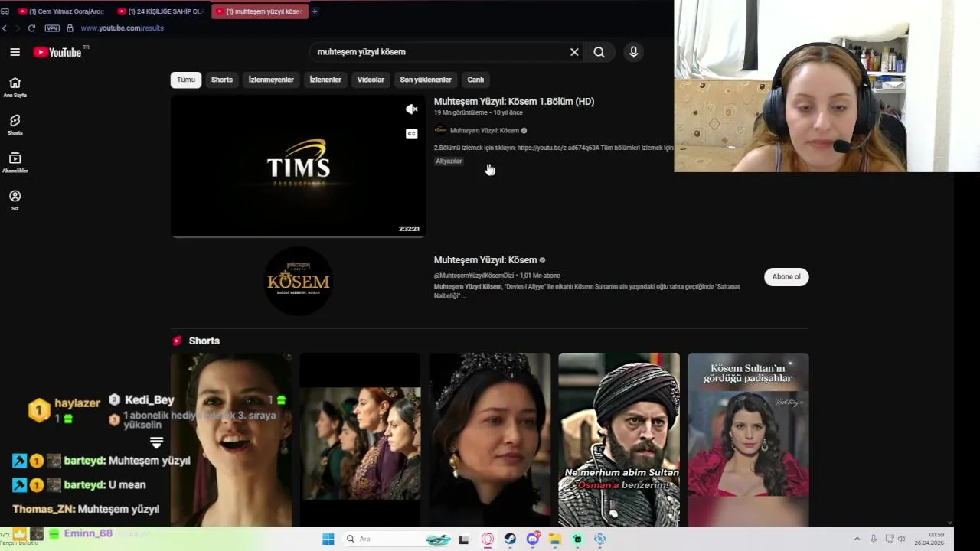
Task: Select the Son yüklenenler chip
Action: tap(426, 80)
